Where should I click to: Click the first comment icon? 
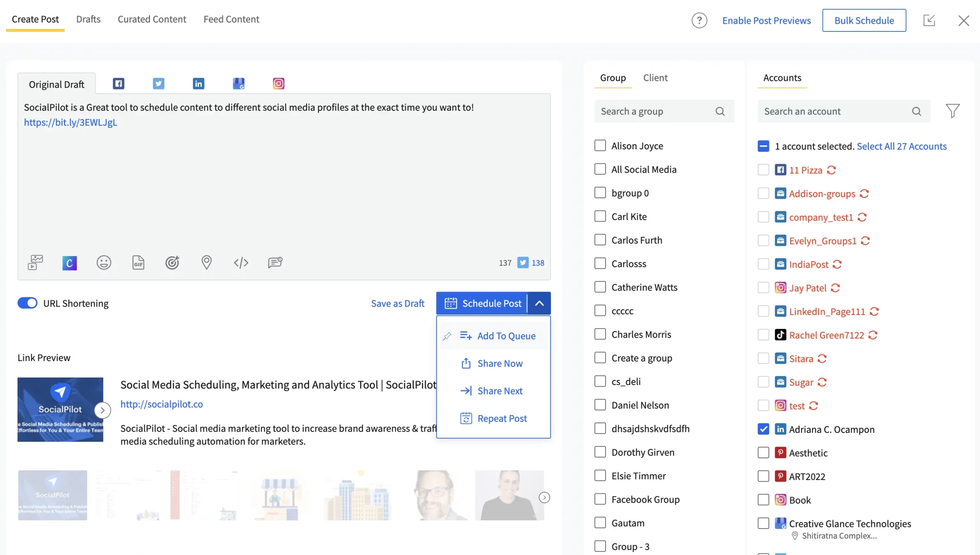(x=275, y=263)
